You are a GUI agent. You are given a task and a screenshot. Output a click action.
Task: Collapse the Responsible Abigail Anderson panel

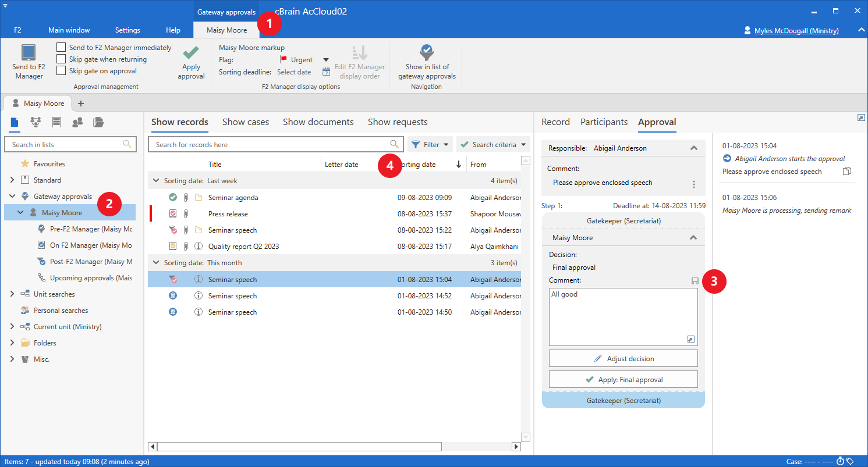694,148
